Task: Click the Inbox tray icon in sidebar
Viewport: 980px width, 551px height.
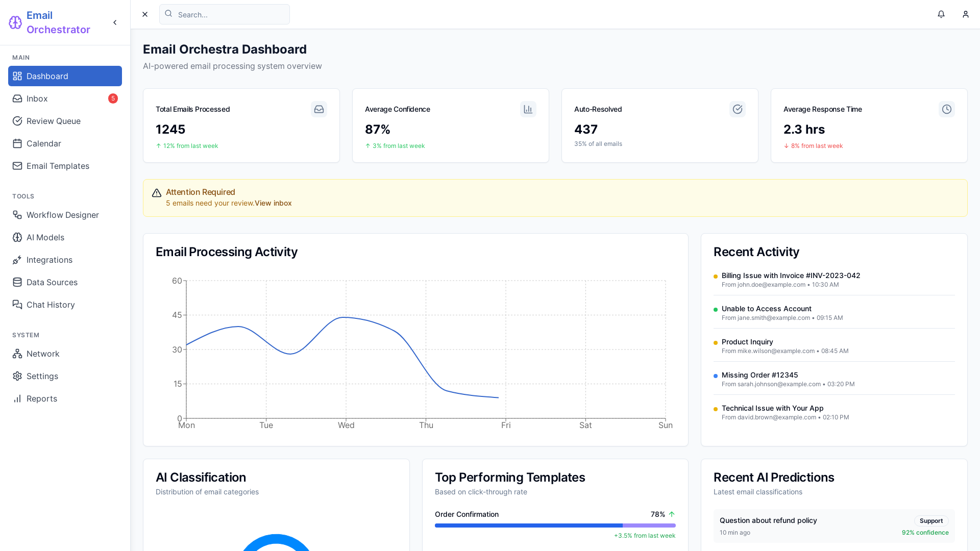Action: 17,98
